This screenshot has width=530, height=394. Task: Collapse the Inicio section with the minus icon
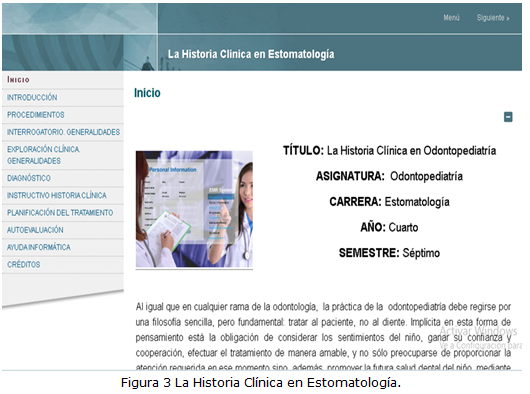[x=508, y=117]
